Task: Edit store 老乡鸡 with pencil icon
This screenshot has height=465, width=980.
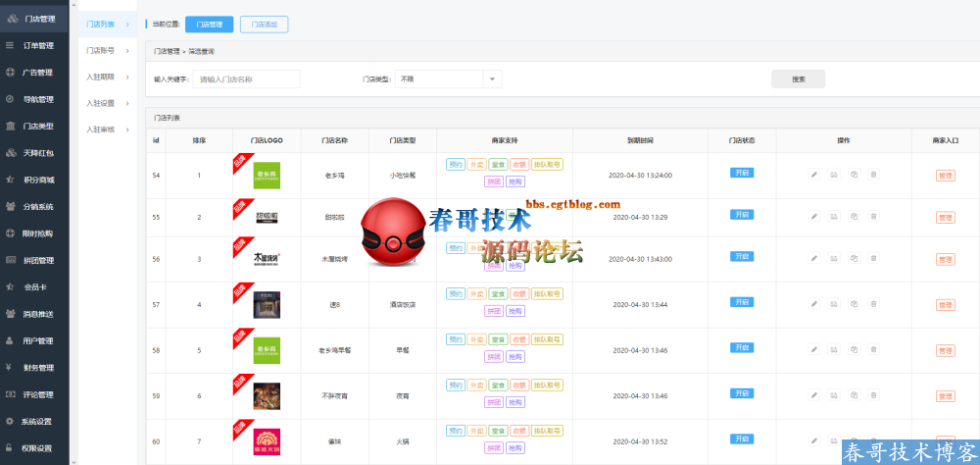Action: 813,175
